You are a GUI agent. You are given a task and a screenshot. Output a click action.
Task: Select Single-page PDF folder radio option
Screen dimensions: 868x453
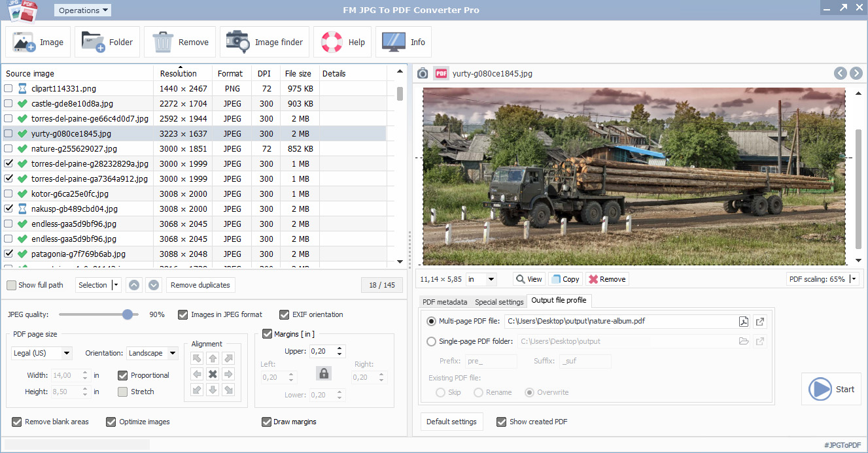pos(431,341)
